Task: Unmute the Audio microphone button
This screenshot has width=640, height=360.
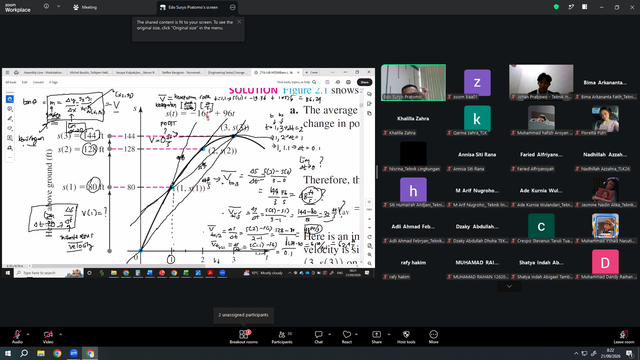Action: (x=17, y=337)
